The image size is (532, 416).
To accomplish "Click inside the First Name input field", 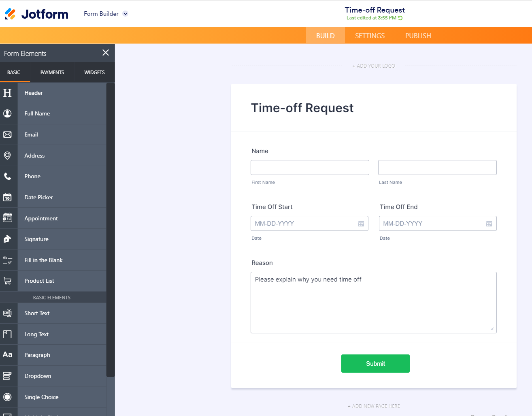I will coord(309,167).
